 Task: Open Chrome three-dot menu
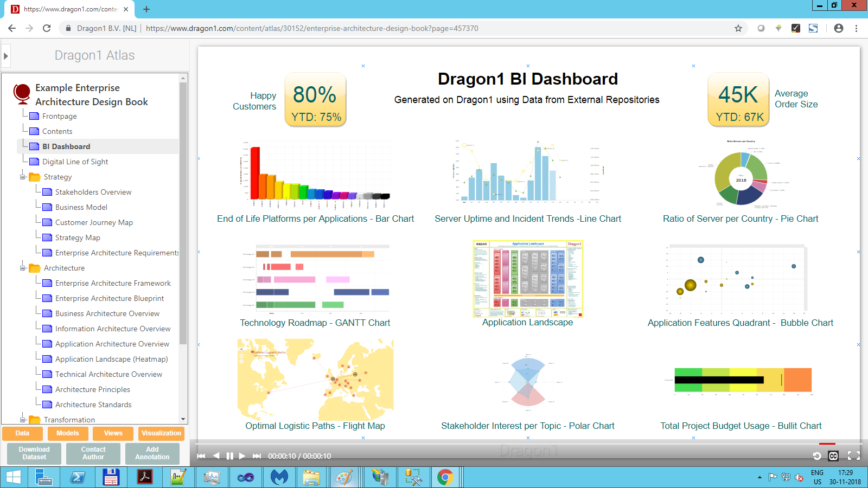coord(857,28)
